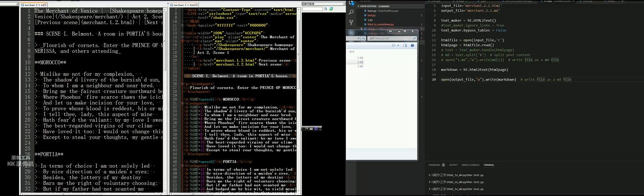Collapse the tr fold marker on line 14
644x196 pixels.
[x=182, y=37]
